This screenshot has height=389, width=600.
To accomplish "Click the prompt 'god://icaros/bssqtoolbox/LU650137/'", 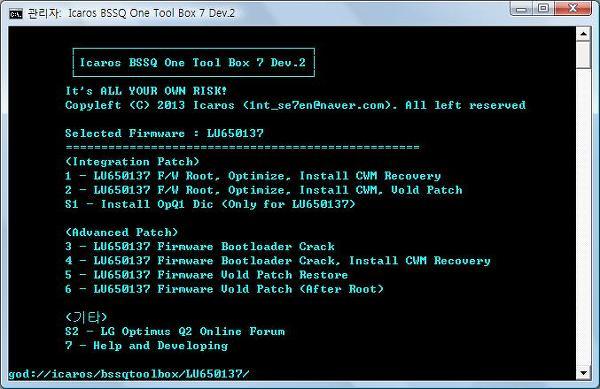I will coord(129,374).
